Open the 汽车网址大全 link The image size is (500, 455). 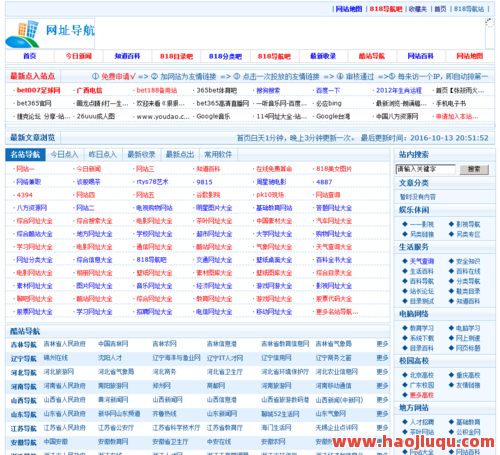click(334, 221)
